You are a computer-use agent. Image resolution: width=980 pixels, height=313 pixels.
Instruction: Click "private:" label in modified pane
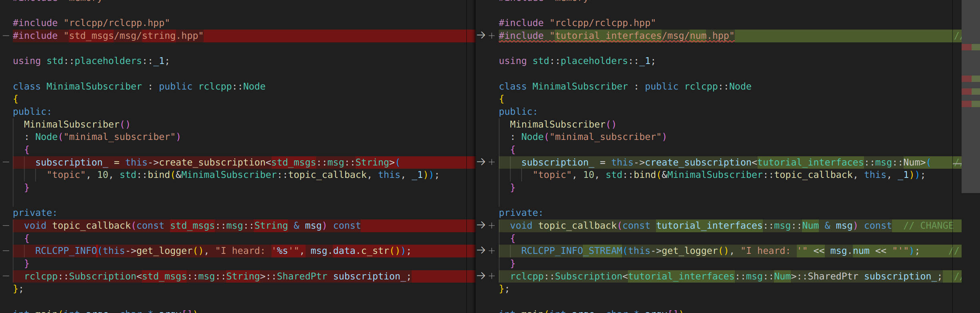point(521,213)
